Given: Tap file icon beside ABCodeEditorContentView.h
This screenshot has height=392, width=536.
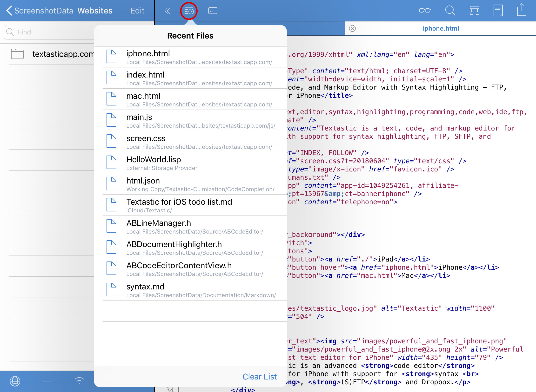Looking at the screenshot, I should [x=111, y=268].
